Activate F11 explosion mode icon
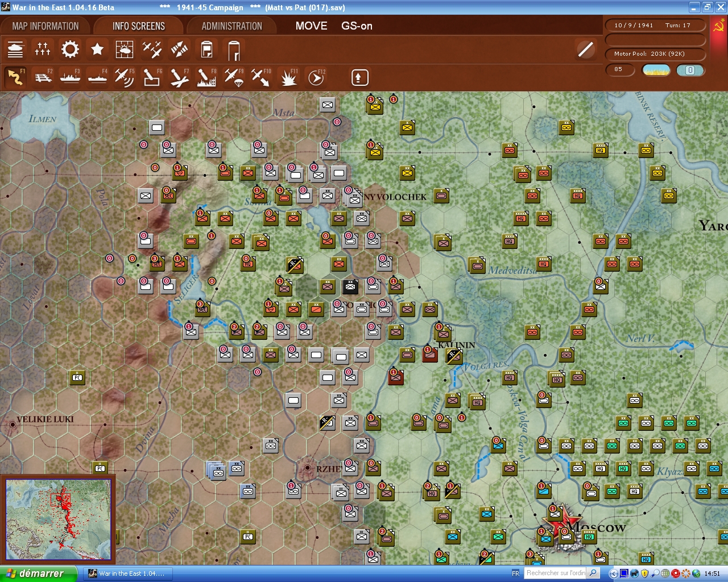 pos(288,77)
